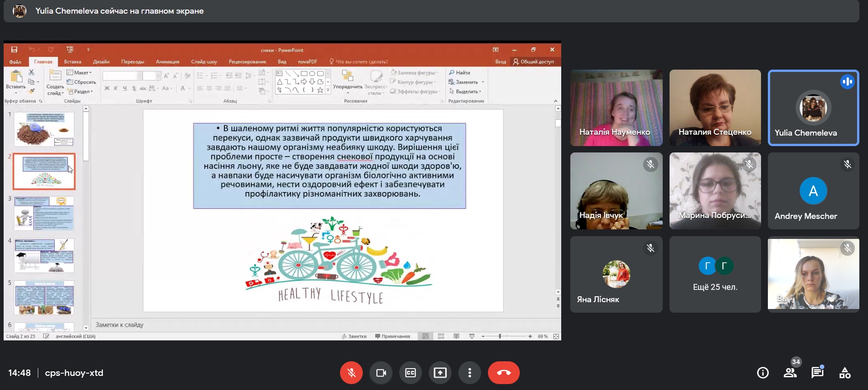Image resolution: width=868 pixels, height=390 pixels.
Task: Open more options three-dot menu
Action: click(x=470, y=373)
